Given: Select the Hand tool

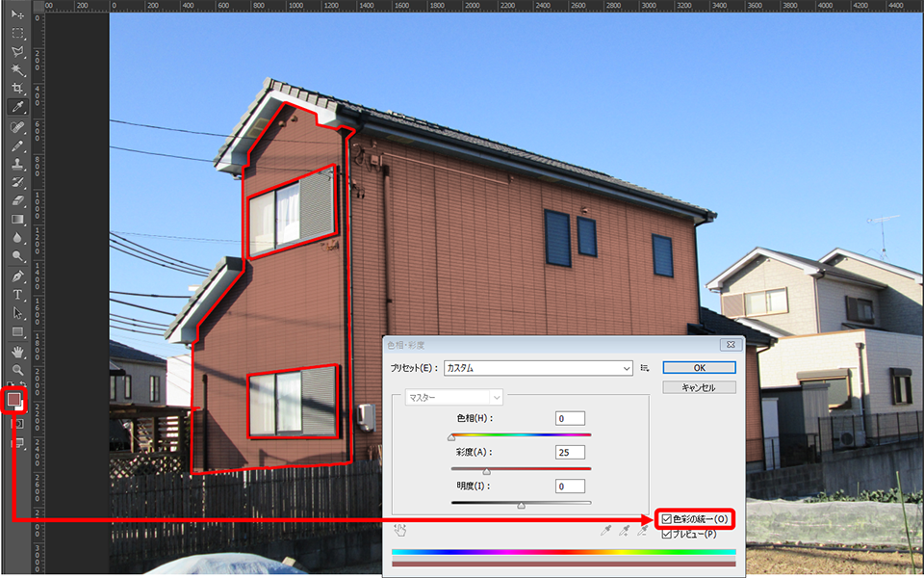Looking at the screenshot, I should (17, 353).
